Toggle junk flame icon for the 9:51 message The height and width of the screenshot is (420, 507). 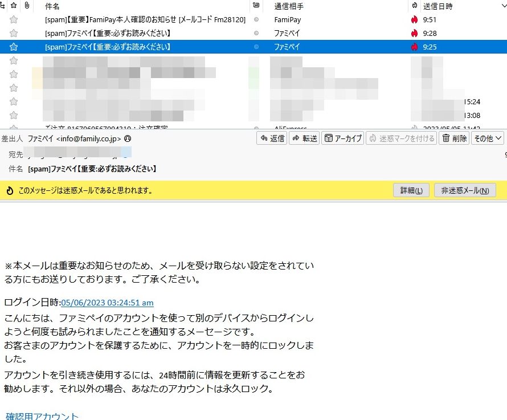[414, 20]
